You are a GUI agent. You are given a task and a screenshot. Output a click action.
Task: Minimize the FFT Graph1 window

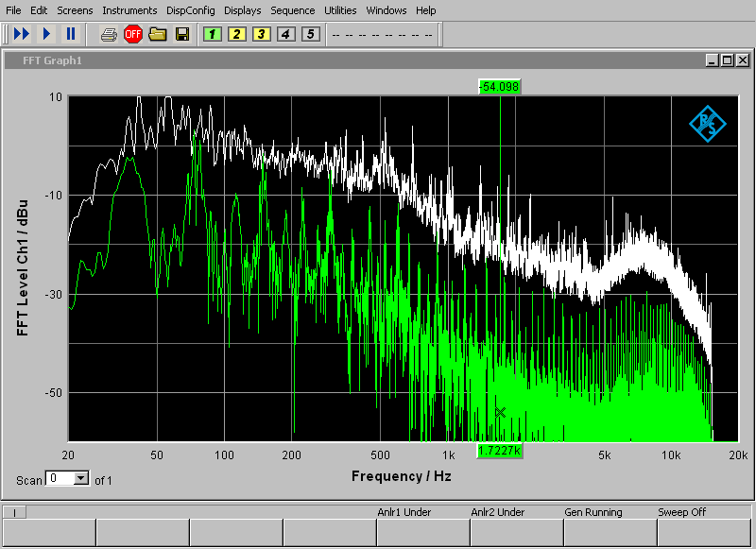pyautogui.click(x=713, y=60)
